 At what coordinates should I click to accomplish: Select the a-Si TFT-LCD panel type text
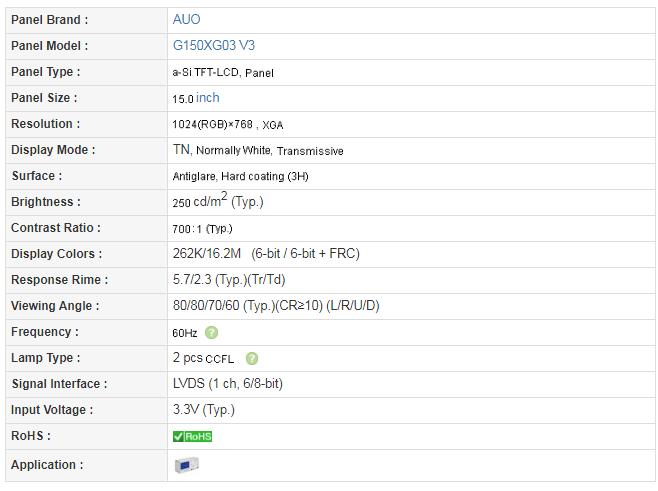coord(223,72)
